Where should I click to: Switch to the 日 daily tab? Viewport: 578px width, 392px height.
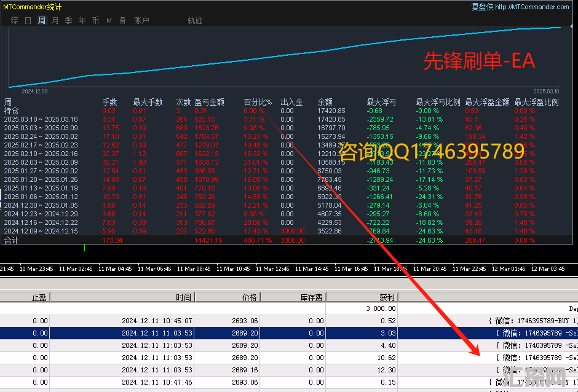pyautogui.click(x=28, y=20)
